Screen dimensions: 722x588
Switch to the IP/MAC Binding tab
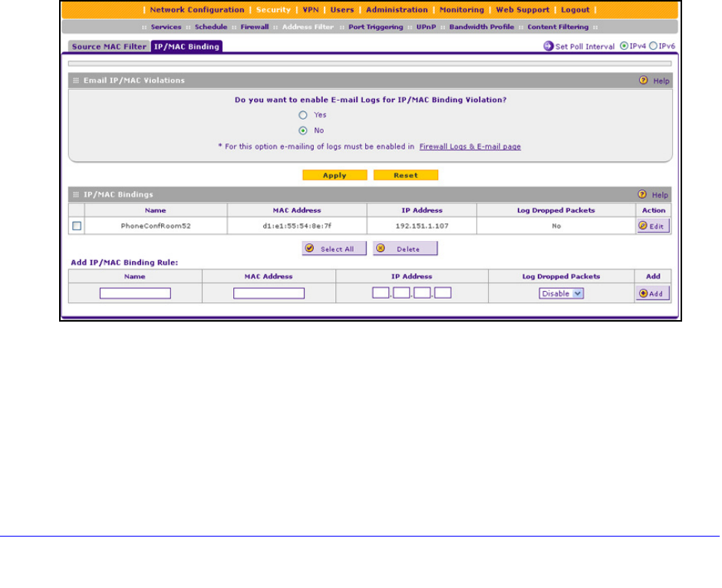coord(186,47)
